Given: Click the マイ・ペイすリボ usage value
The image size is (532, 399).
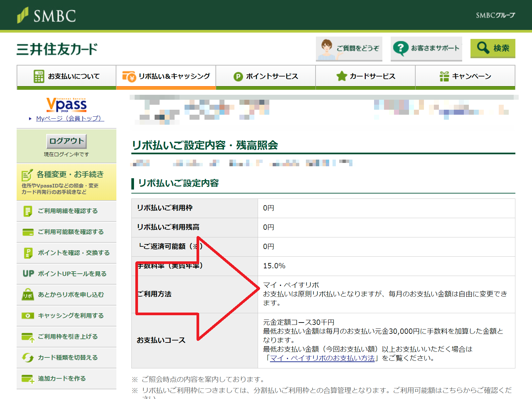Looking at the screenshot, I should (x=291, y=285).
